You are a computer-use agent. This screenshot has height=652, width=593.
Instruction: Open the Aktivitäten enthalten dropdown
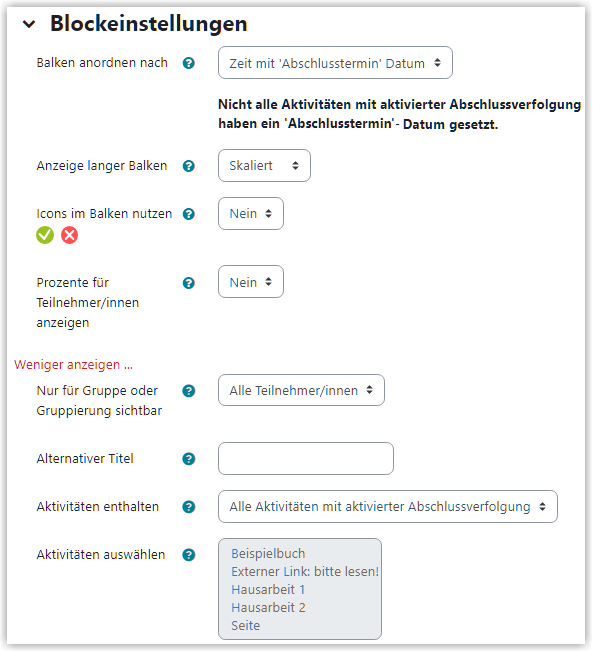click(x=388, y=506)
